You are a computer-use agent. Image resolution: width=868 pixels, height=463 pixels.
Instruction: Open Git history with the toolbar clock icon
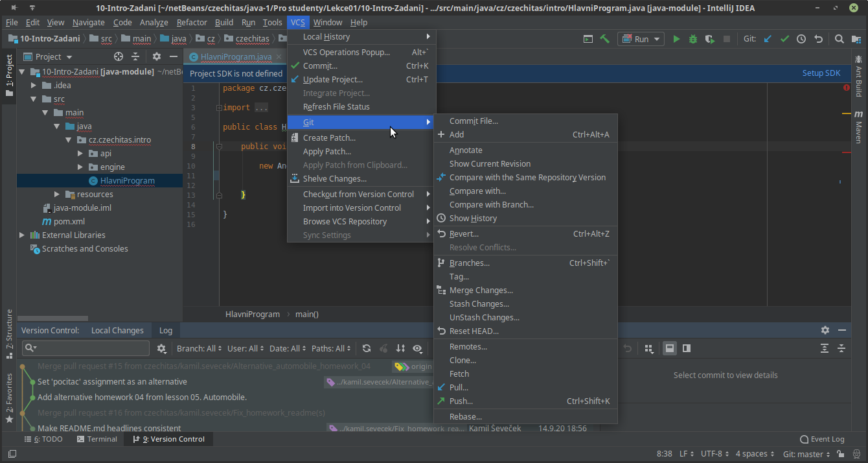tap(801, 39)
